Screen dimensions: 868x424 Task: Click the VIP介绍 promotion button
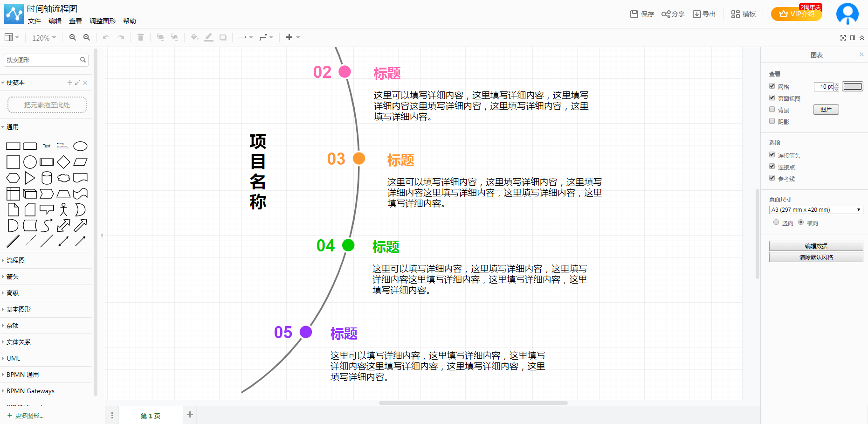(796, 14)
